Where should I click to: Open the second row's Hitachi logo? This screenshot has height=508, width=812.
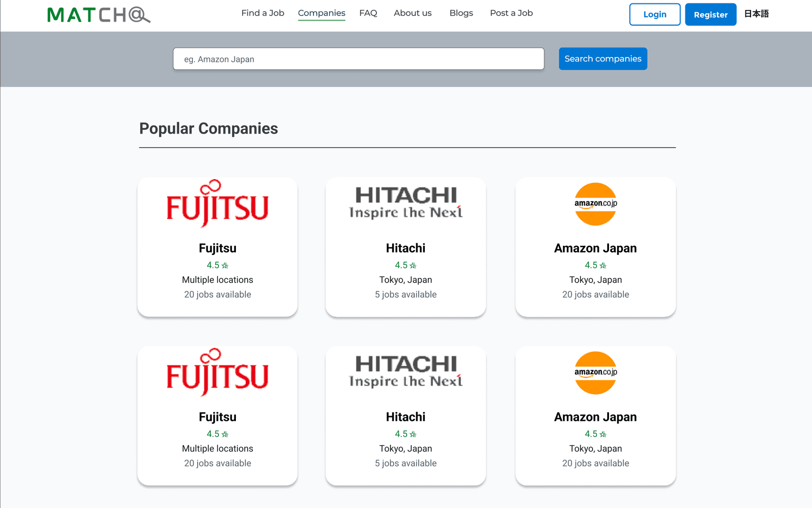tap(406, 372)
